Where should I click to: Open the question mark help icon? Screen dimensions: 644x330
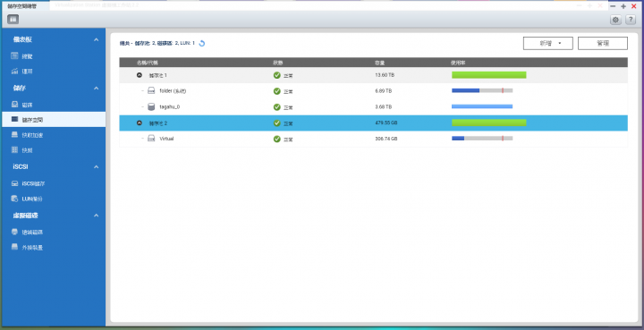click(x=631, y=20)
